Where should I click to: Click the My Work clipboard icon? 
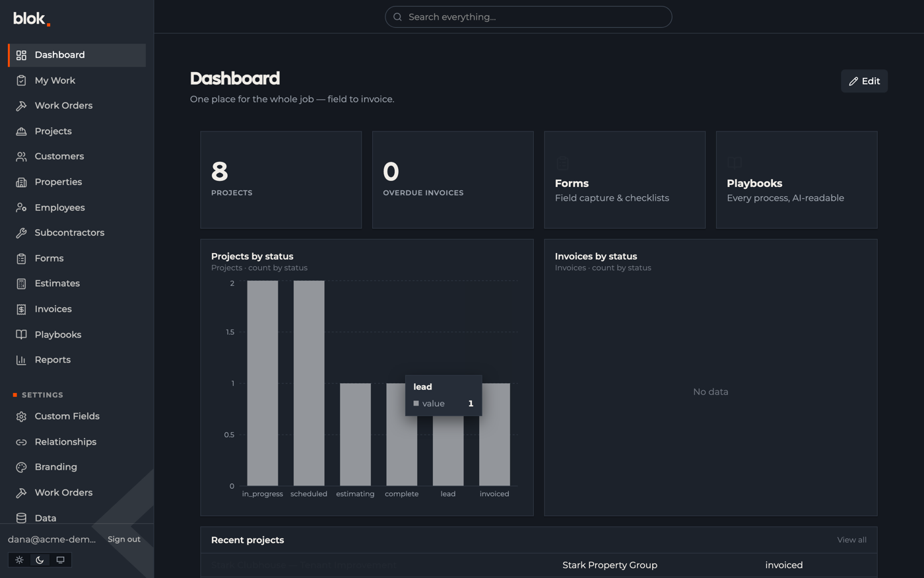click(21, 81)
